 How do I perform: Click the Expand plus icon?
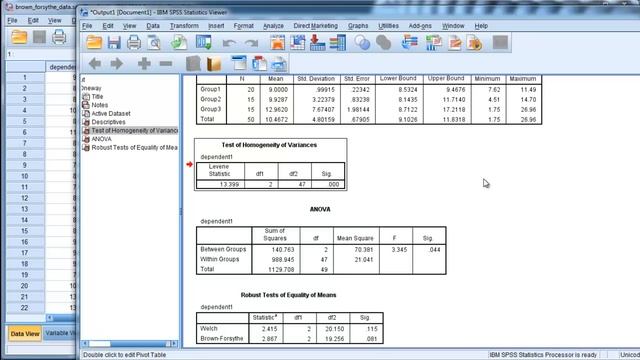coord(144,63)
